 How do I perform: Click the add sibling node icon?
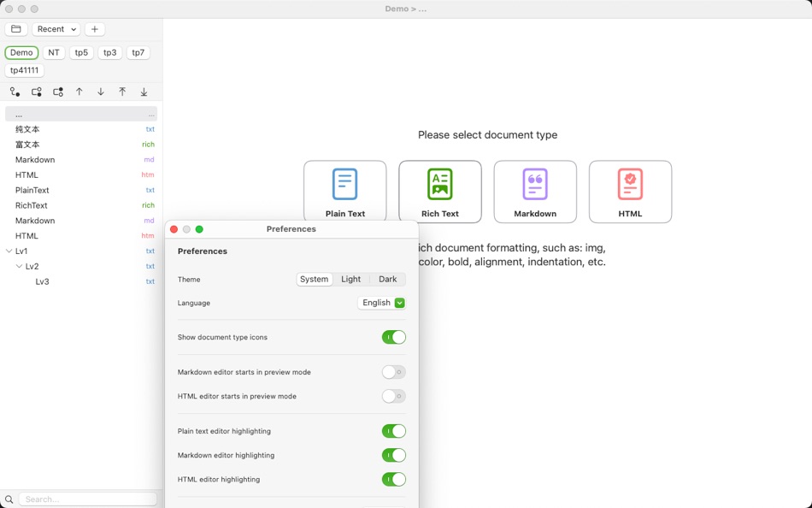36,92
